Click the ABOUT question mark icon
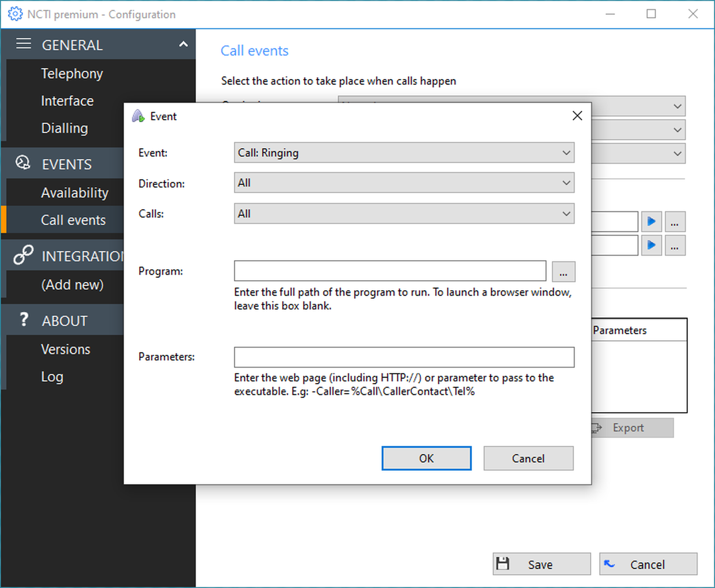Viewport: 715px width, 588px height. [24, 319]
